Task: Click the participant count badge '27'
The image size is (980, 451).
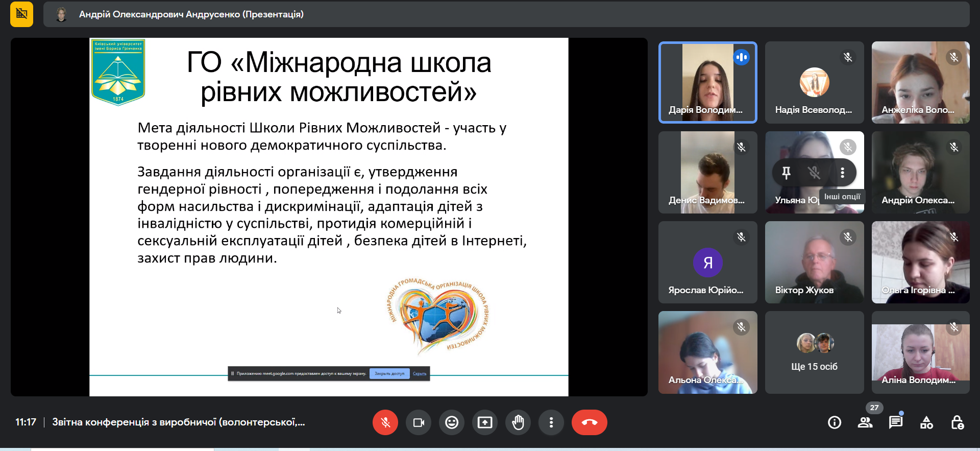Action: tap(874, 408)
